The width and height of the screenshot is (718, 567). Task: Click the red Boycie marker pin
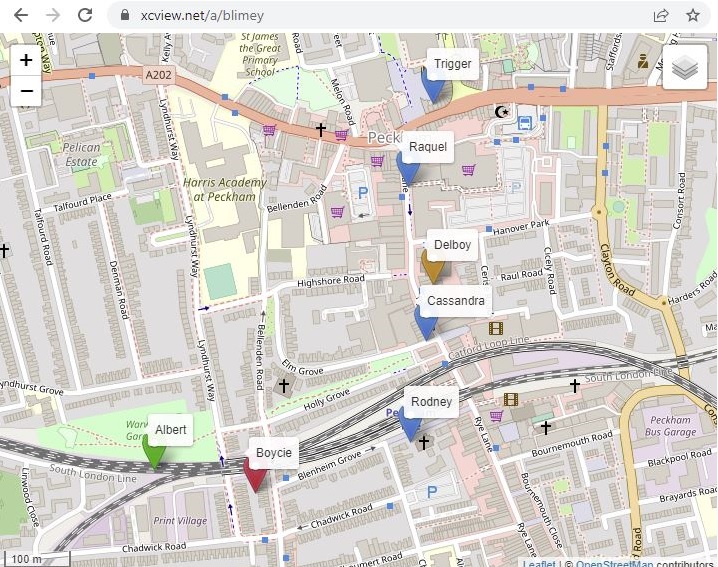pos(255,475)
